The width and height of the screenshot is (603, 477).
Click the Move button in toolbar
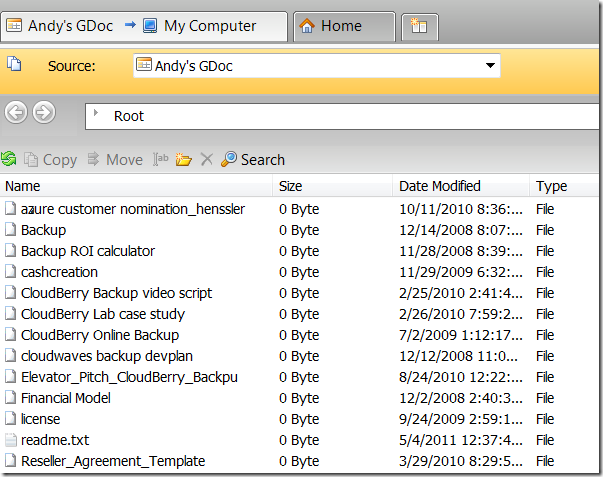pyautogui.click(x=115, y=159)
